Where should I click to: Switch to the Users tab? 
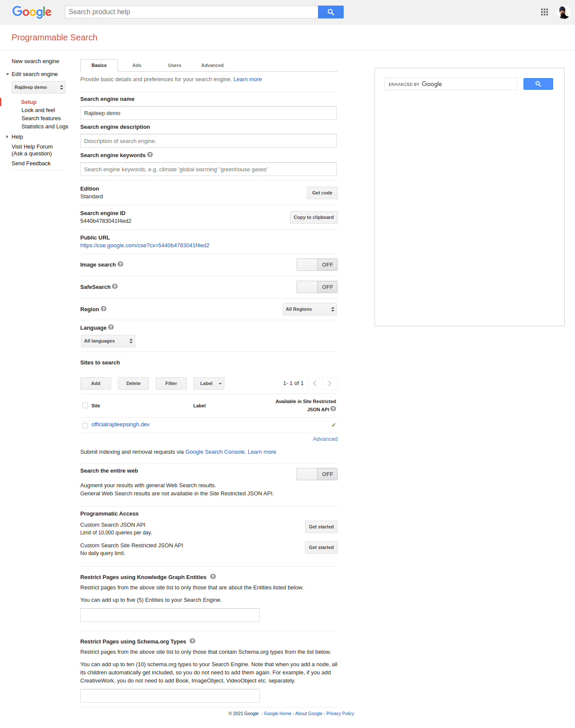(x=175, y=65)
